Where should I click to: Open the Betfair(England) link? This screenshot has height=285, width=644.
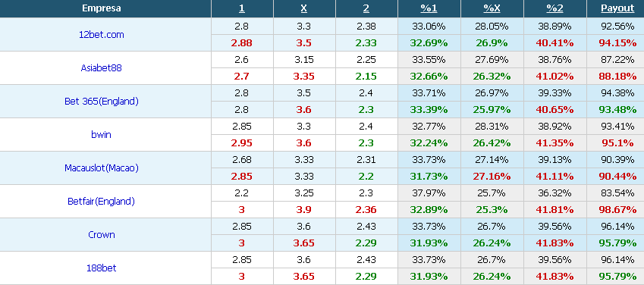tap(102, 201)
